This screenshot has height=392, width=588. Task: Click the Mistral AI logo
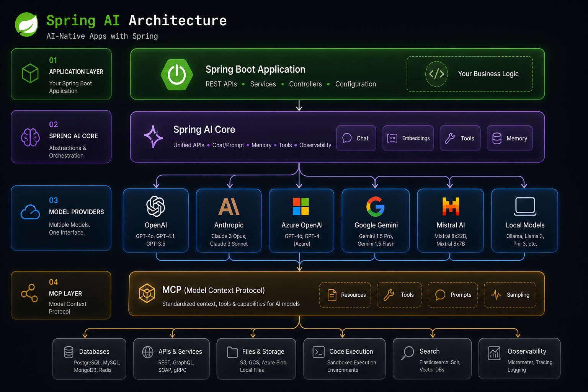coord(451,206)
